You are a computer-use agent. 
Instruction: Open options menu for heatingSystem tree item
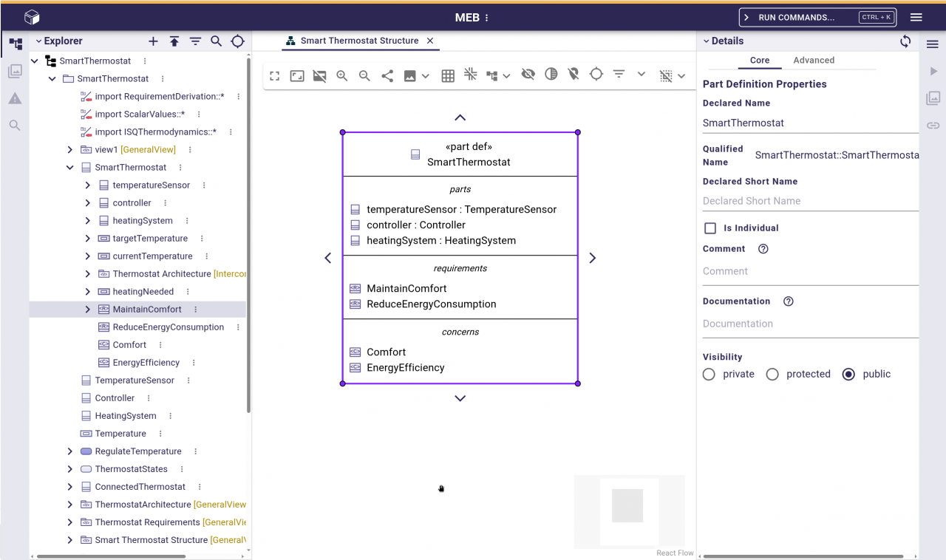[187, 221]
